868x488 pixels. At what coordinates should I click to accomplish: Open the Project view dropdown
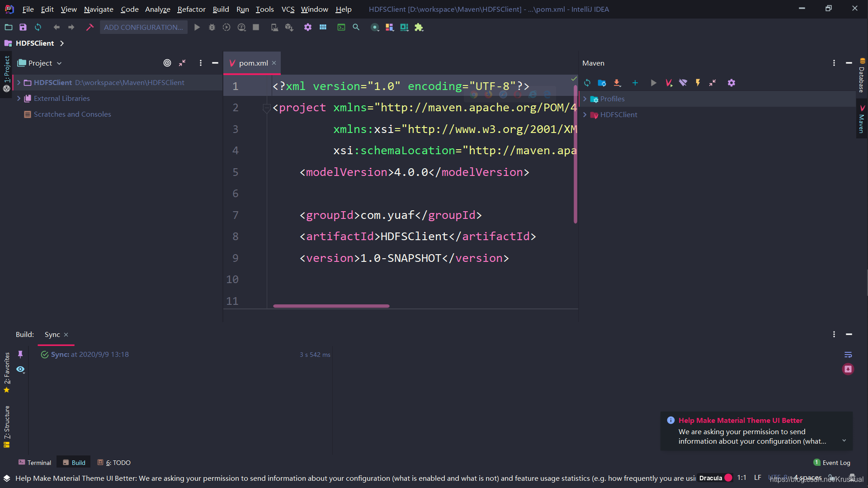(x=39, y=63)
